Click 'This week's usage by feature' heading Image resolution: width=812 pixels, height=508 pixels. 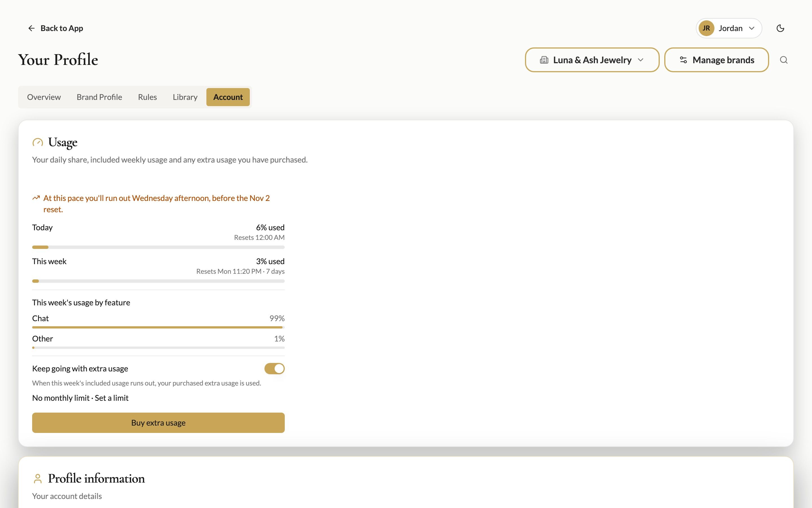(81, 302)
